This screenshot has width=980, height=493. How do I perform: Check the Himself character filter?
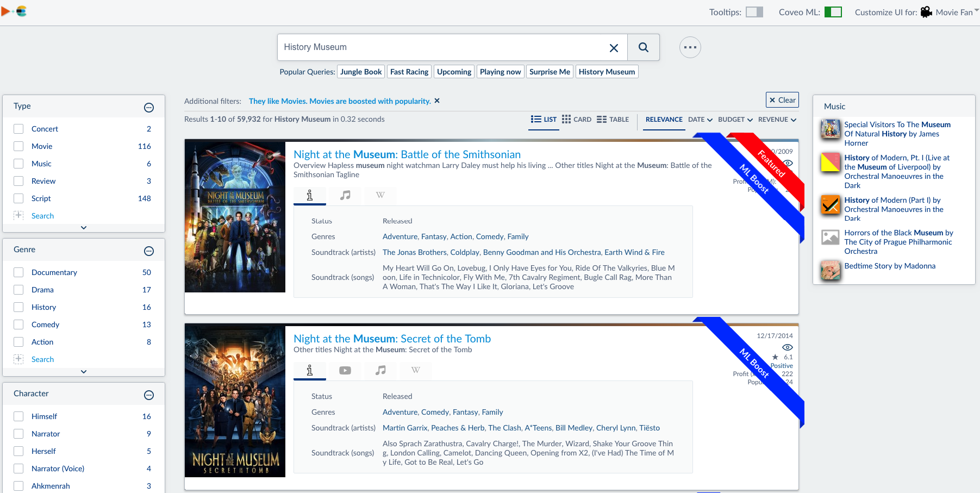18,416
